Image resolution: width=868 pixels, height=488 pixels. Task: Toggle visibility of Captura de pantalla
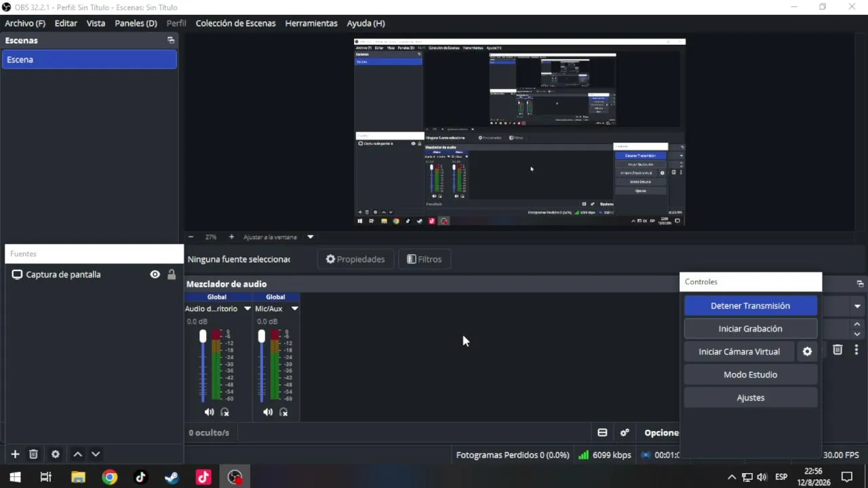[155, 274]
